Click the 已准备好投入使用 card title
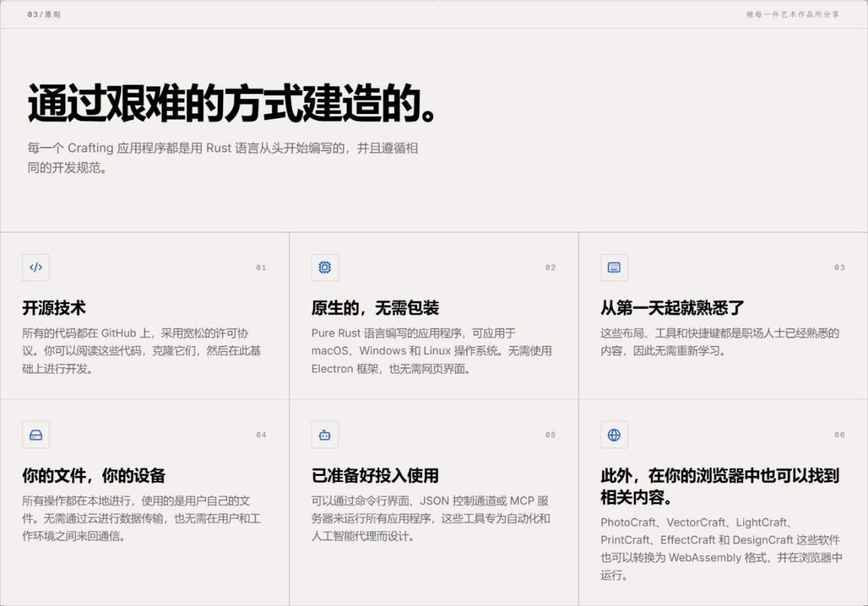The height and width of the screenshot is (606, 868). (x=375, y=475)
